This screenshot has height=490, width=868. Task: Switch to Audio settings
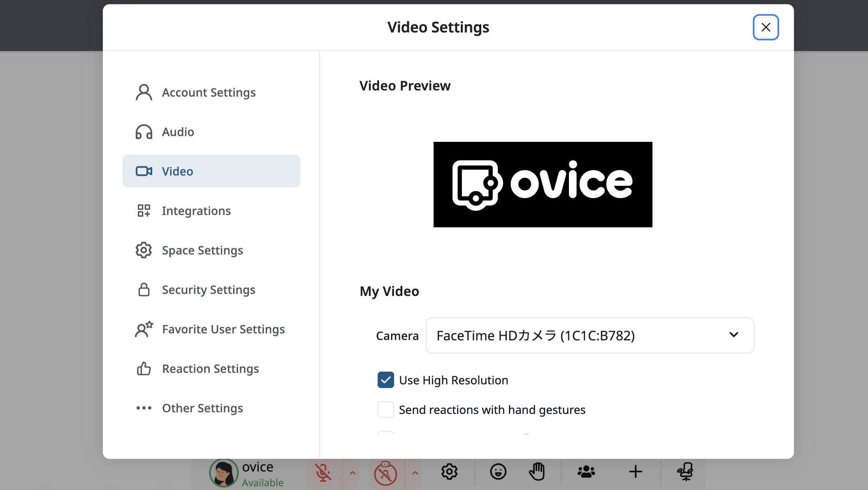coord(178,132)
